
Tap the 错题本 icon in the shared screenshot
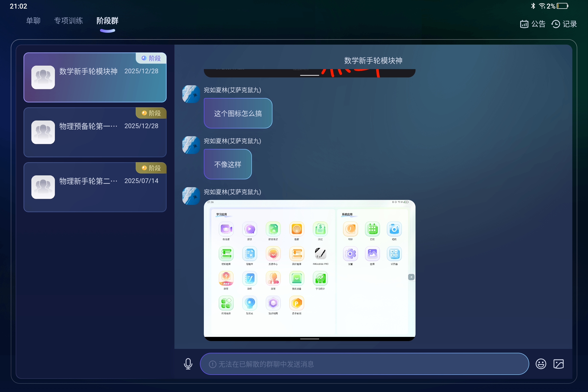pyautogui.click(x=249, y=254)
